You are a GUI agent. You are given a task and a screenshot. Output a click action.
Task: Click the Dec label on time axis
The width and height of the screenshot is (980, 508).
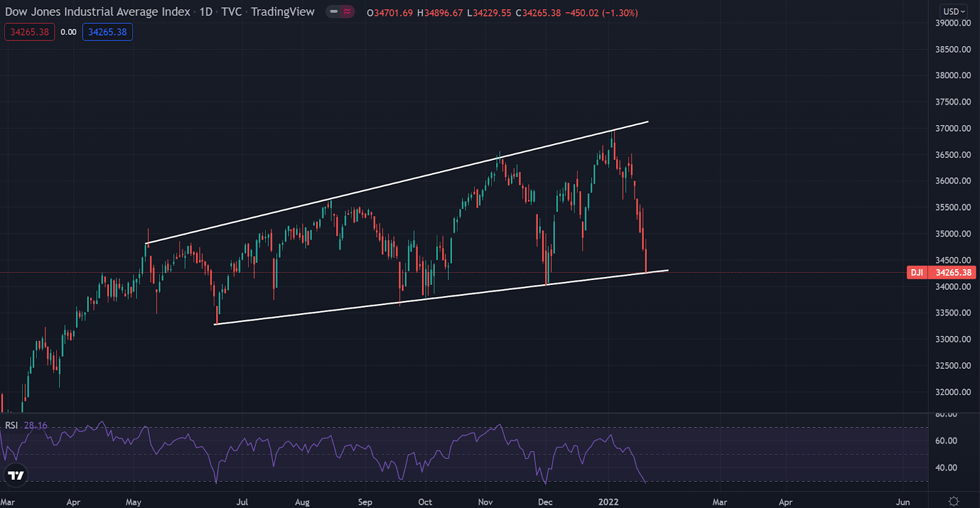coord(545,502)
